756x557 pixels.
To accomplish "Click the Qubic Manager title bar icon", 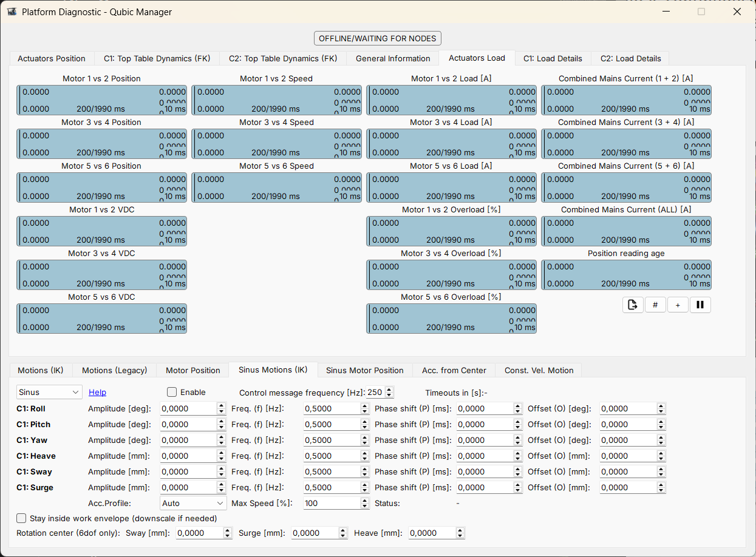I will coord(12,12).
